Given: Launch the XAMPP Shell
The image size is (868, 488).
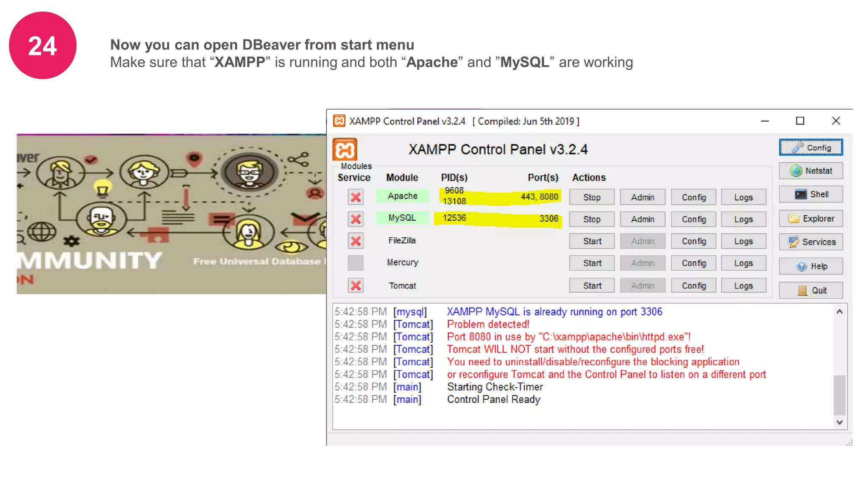Looking at the screenshot, I should point(810,194).
